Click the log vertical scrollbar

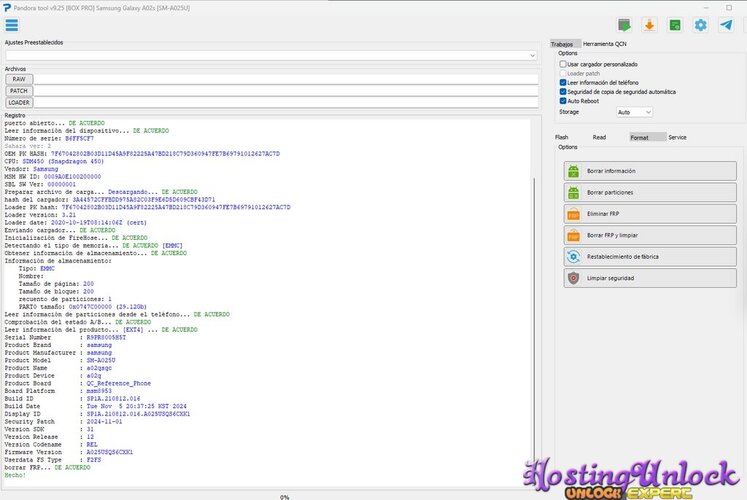coord(534,319)
